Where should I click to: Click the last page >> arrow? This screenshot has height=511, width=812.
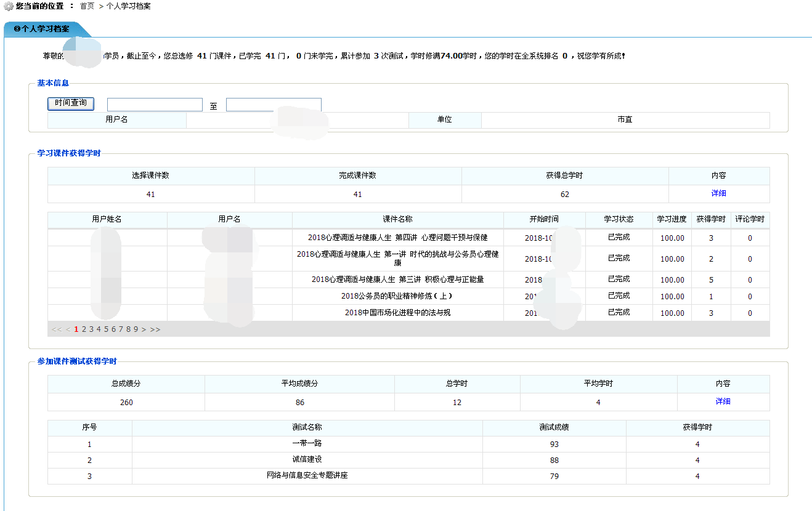pos(155,329)
